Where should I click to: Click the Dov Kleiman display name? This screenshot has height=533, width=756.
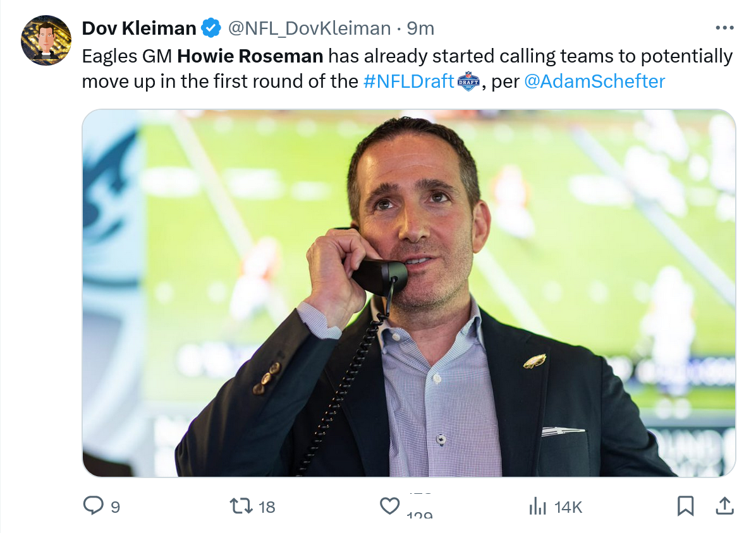click(x=139, y=28)
